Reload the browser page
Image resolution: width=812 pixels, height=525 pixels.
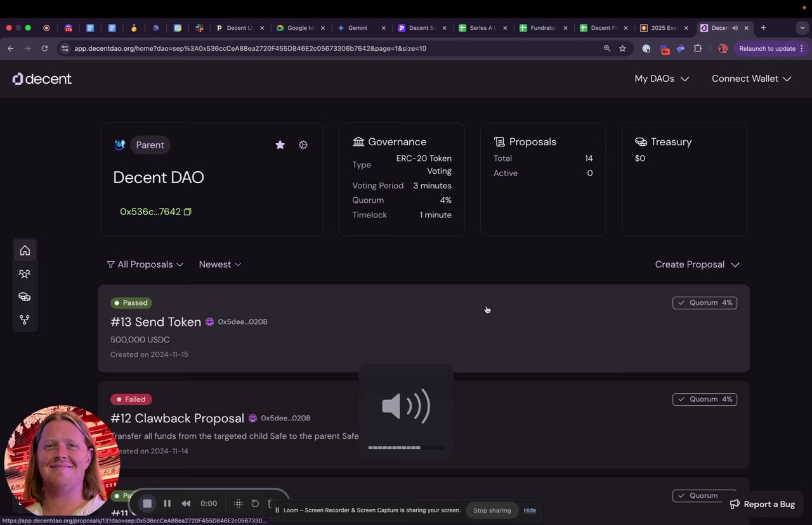tap(44, 48)
